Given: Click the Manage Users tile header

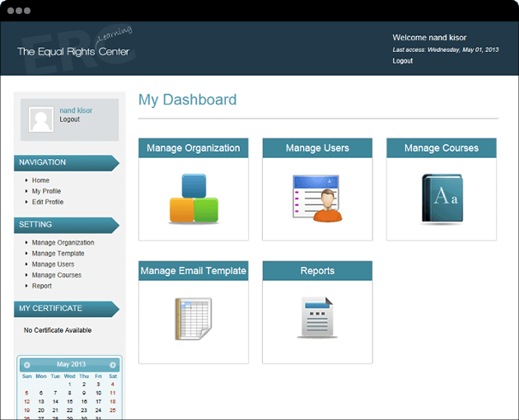Looking at the screenshot, I should click(317, 148).
